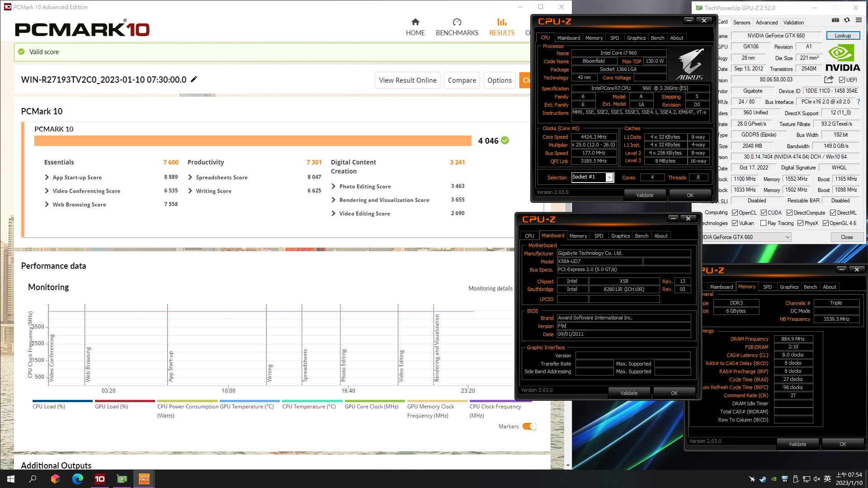This screenshot has width=868, height=488.
Task: Toggle the DirectCompute checkbox
Action: pos(789,213)
